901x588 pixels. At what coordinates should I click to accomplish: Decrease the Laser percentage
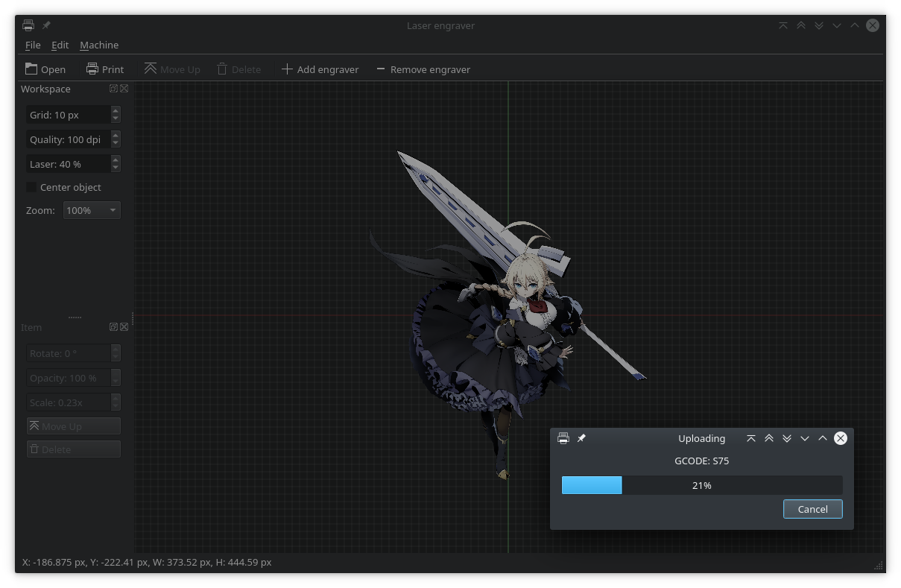tap(116, 168)
